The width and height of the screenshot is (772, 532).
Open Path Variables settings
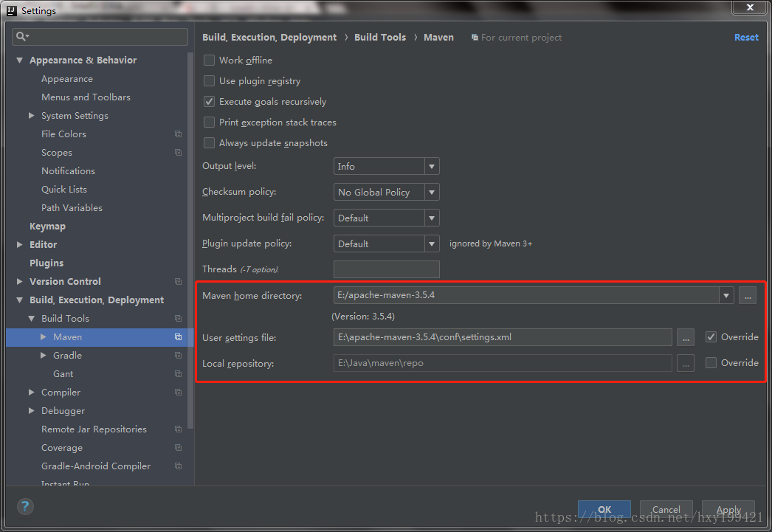click(72, 207)
